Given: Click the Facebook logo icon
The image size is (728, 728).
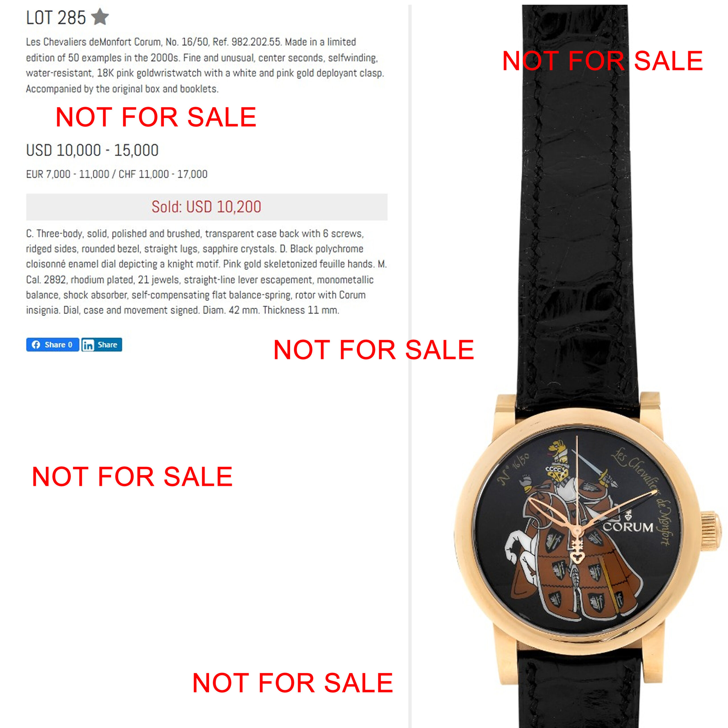Looking at the screenshot, I should (x=36, y=344).
